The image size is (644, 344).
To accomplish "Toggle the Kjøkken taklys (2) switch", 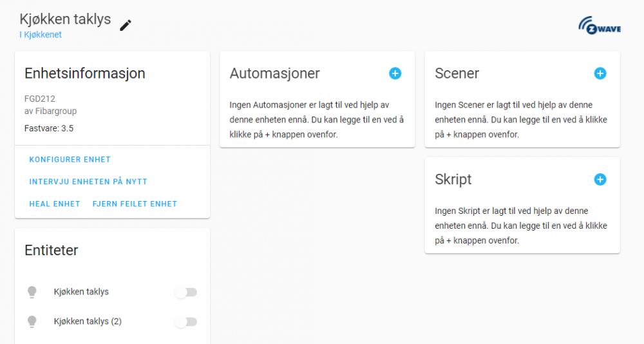I will 186,321.
